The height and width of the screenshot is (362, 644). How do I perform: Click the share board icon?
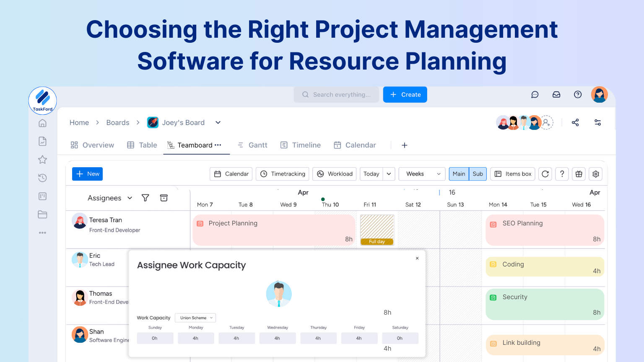click(x=575, y=122)
